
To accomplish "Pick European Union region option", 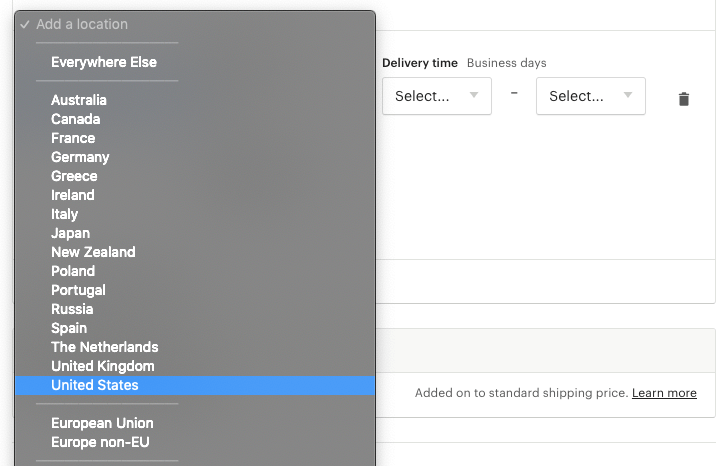I will (195, 423).
